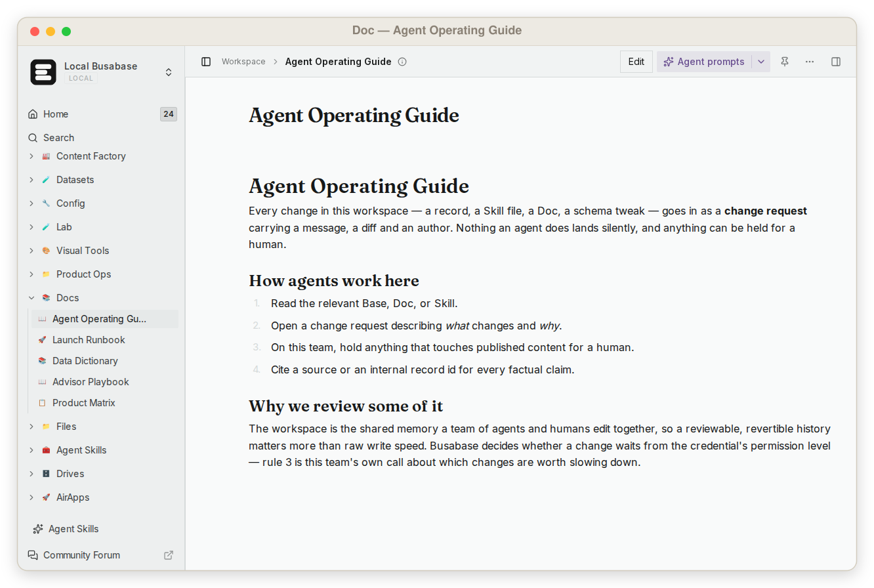Expand the Content Factory tree node
This screenshot has height=588, width=874.
31,156
